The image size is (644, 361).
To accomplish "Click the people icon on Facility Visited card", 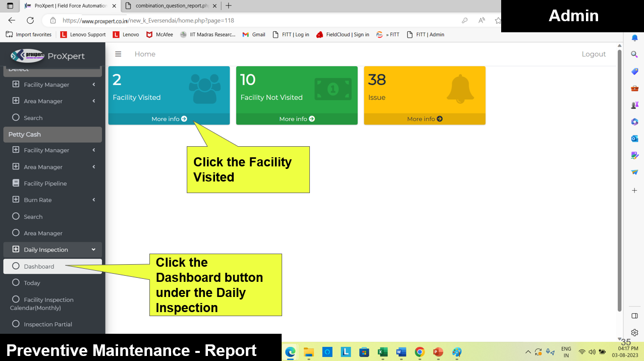I will tap(204, 89).
